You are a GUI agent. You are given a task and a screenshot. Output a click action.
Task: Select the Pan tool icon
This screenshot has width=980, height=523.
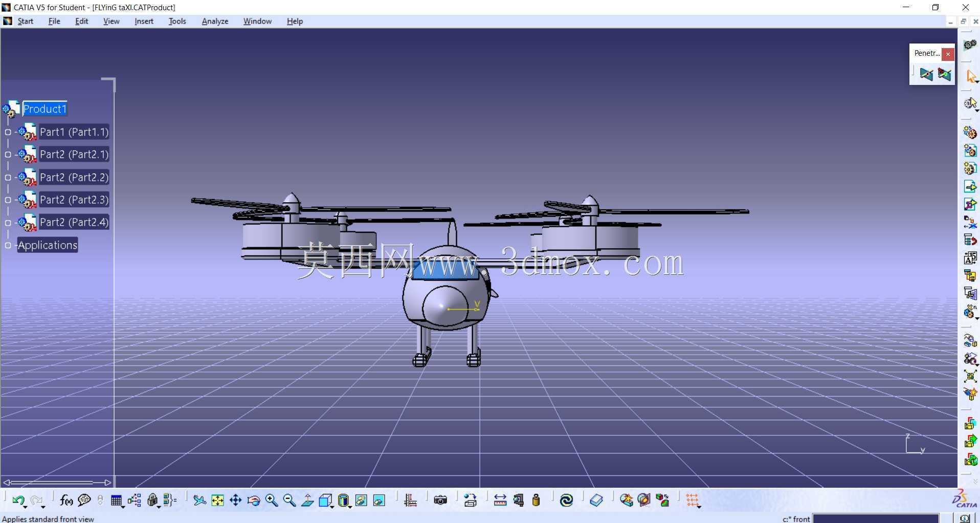click(235, 500)
